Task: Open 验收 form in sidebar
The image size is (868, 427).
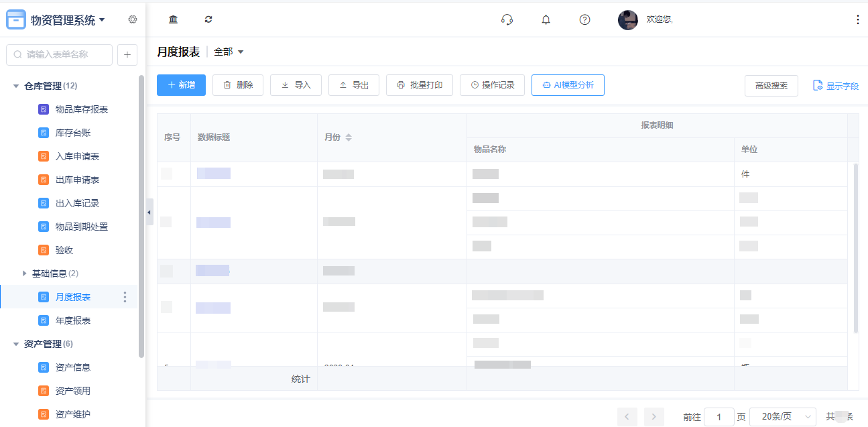Action: coord(64,250)
